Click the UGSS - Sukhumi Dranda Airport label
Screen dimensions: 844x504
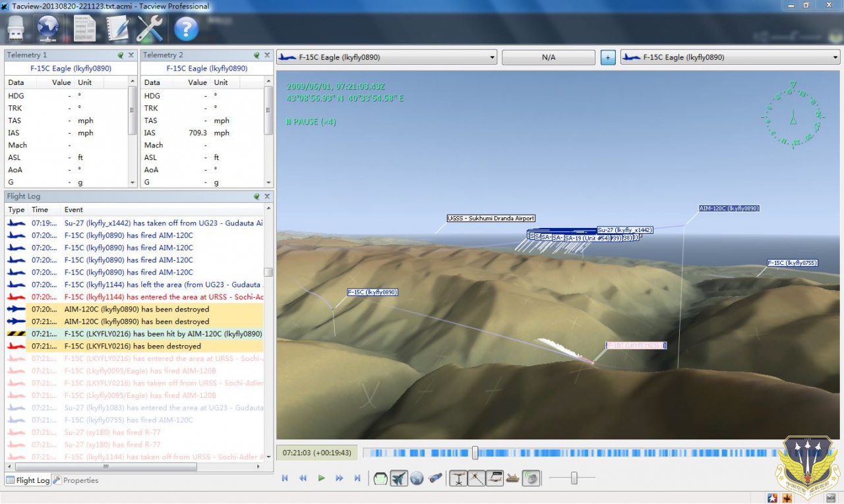[x=491, y=218]
